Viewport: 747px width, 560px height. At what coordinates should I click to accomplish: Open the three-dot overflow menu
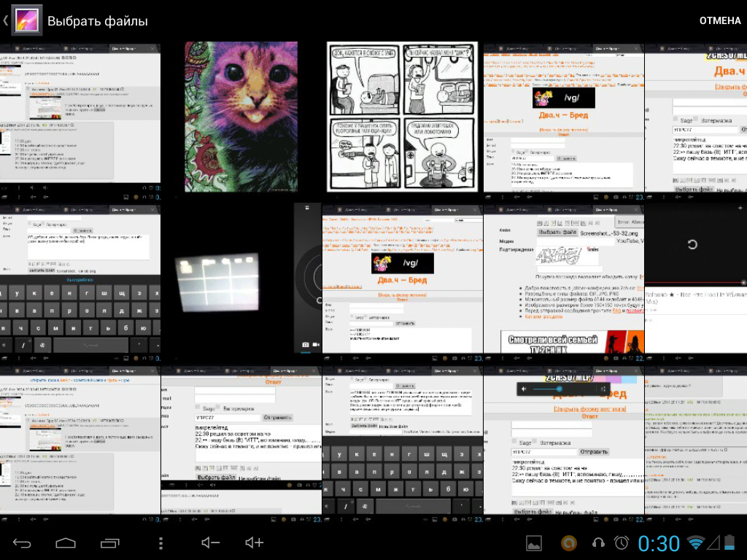[160, 542]
